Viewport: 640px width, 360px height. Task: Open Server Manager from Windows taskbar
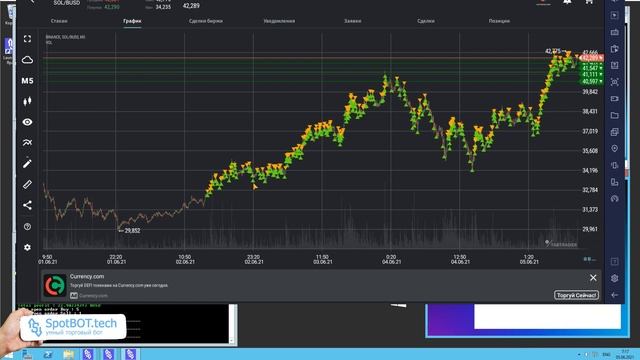click(27, 354)
